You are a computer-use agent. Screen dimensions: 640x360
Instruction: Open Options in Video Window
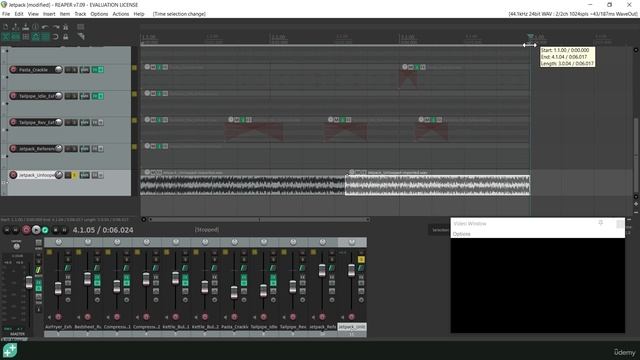tap(462, 234)
